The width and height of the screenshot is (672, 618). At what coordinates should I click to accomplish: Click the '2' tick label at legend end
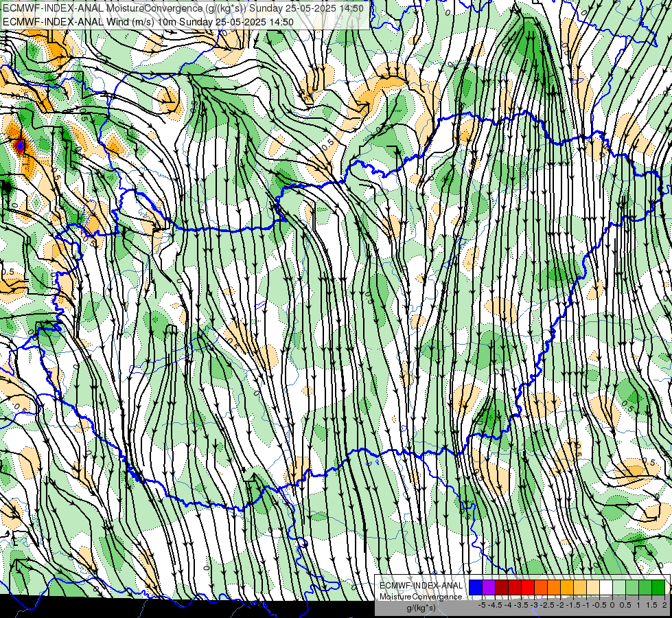(x=664, y=605)
